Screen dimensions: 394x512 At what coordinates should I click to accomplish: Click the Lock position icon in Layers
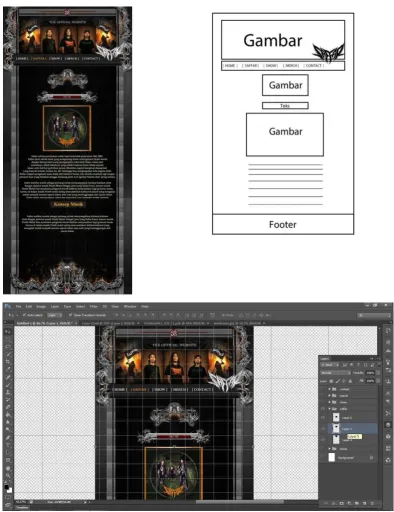click(x=344, y=381)
